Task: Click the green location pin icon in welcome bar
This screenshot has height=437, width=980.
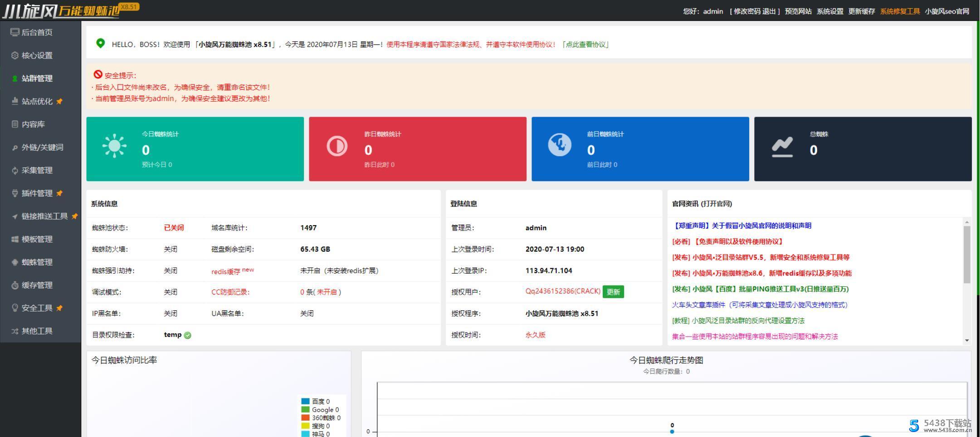Action: click(100, 44)
